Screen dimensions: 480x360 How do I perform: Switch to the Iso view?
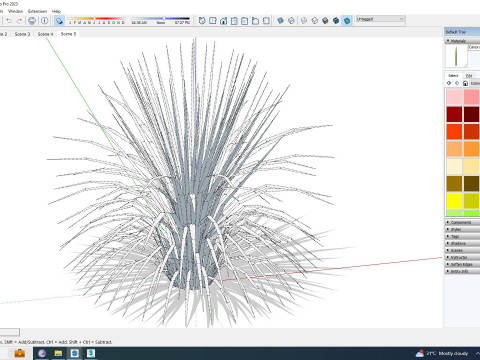[202, 21]
